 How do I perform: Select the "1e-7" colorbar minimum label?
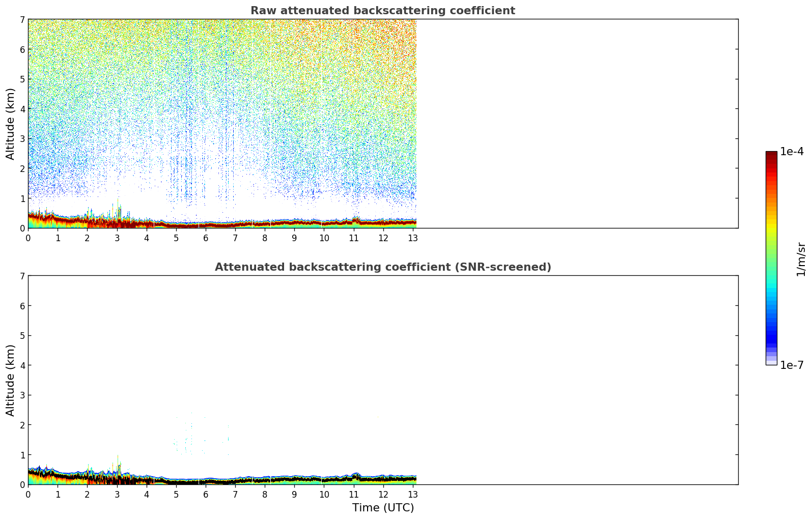tap(792, 365)
